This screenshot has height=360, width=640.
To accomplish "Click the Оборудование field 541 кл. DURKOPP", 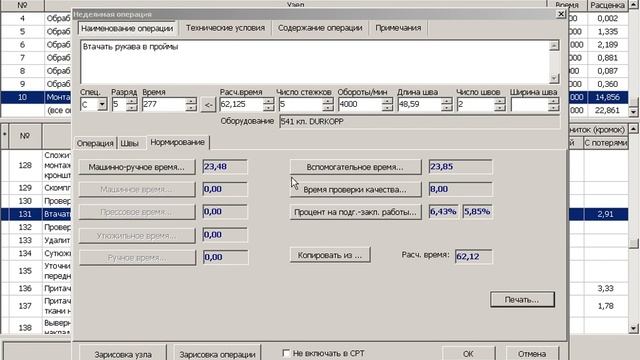I will point(419,122).
